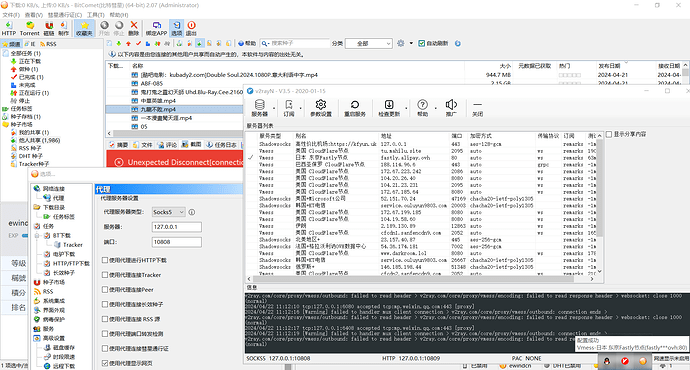Open dropdown arrow next to the gear icon
The height and width of the screenshot is (370, 690).
411,43
